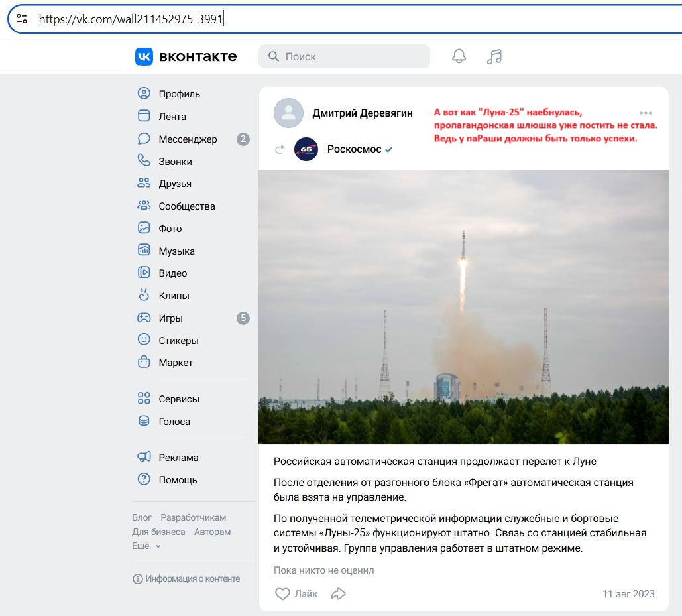Open Сообщества menu item
This screenshot has width=682, height=616.
point(187,206)
